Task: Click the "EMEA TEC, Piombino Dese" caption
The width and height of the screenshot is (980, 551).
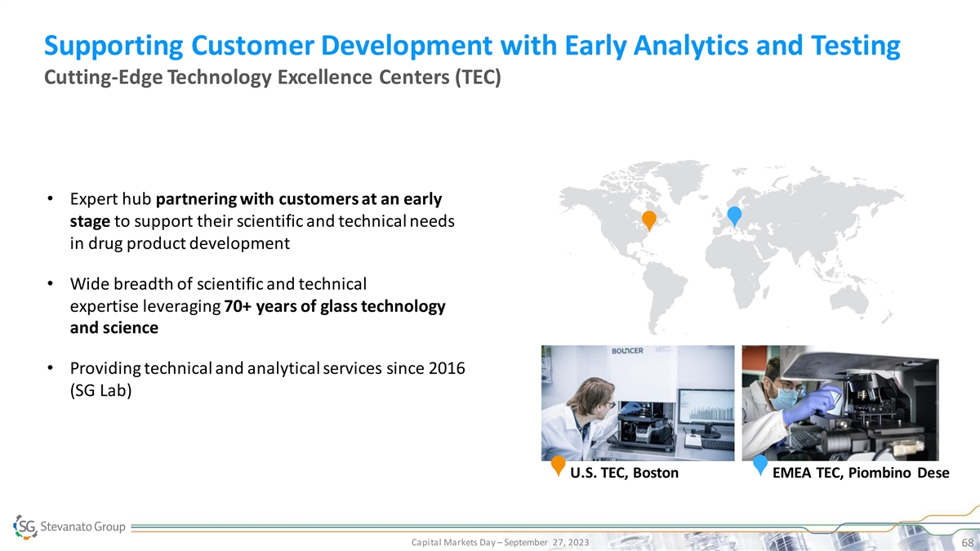Action: tap(861, 473)
